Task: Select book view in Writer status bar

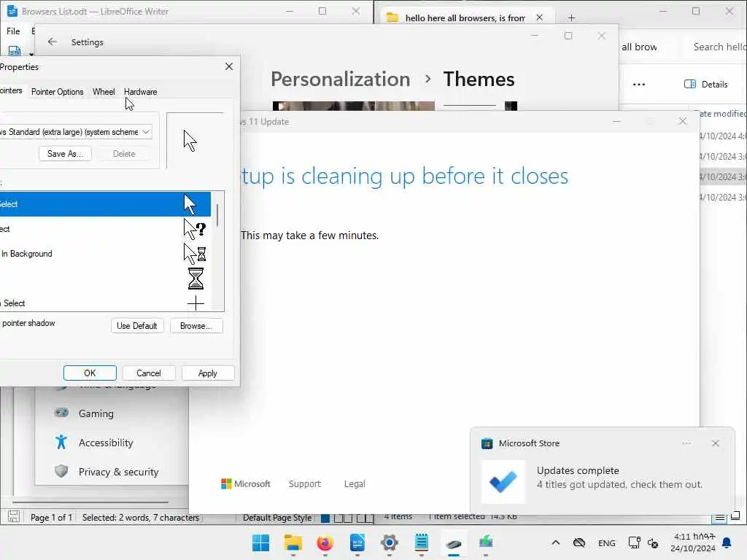Action: point(365,518)
